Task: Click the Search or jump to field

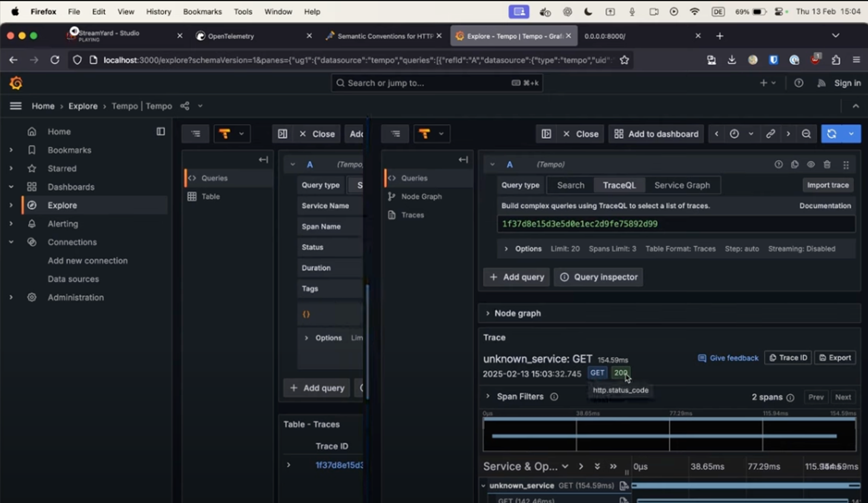Action: point(437,83)
